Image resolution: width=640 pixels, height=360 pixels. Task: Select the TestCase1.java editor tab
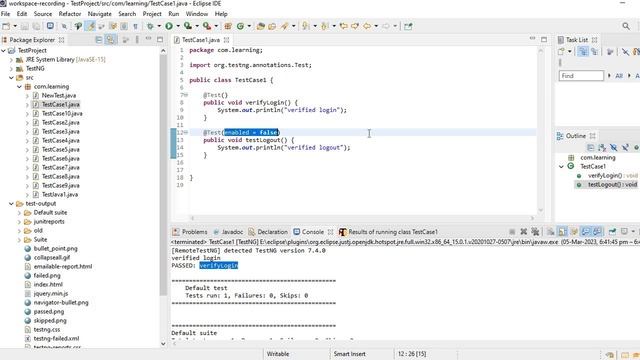201,40
